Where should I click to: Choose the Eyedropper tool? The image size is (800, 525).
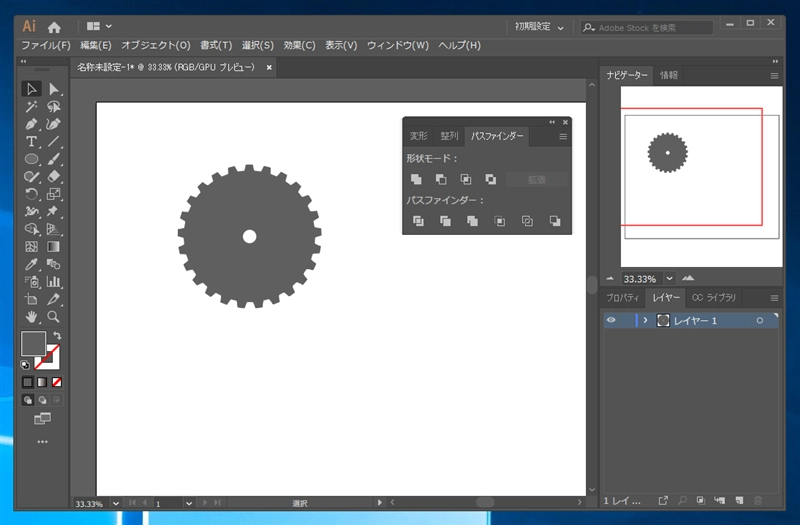click(x=32, y=264)
